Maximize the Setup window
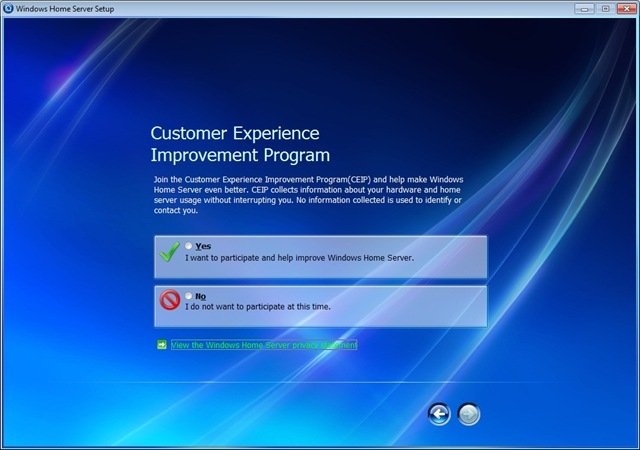This screenshot has height=450, width=640. click(605, 9)
